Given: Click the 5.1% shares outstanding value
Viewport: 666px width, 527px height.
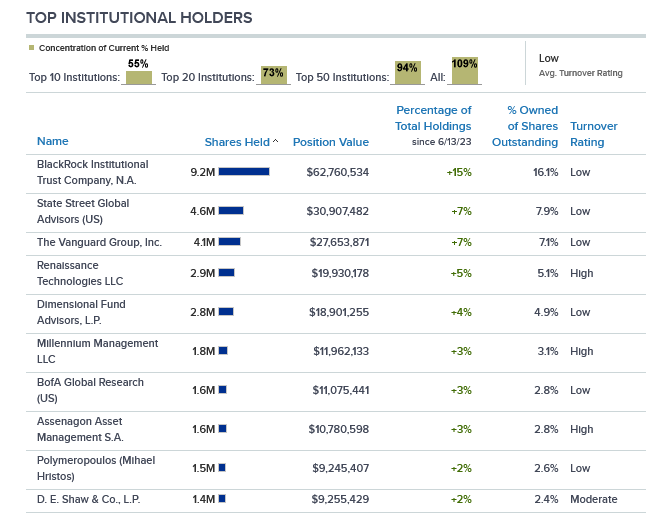Looking at the screenshot, I should tap(548, 273).
